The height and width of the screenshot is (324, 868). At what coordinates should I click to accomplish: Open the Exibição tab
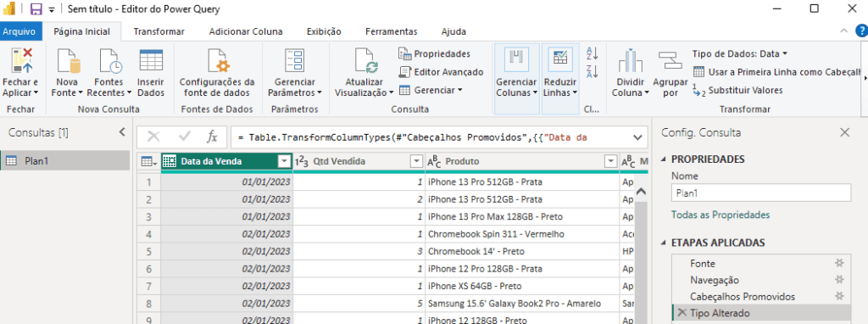(324, 31)
